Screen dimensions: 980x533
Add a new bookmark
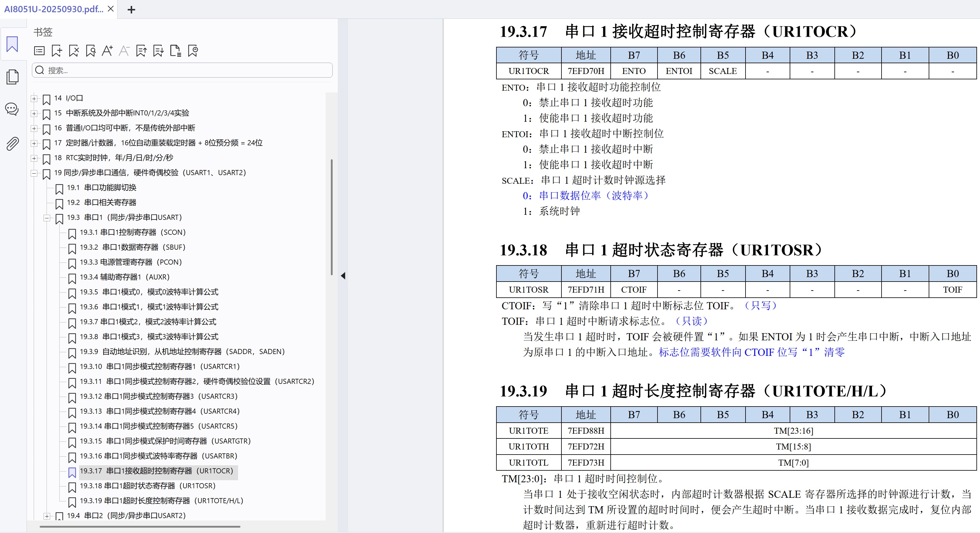click(56, 51)
